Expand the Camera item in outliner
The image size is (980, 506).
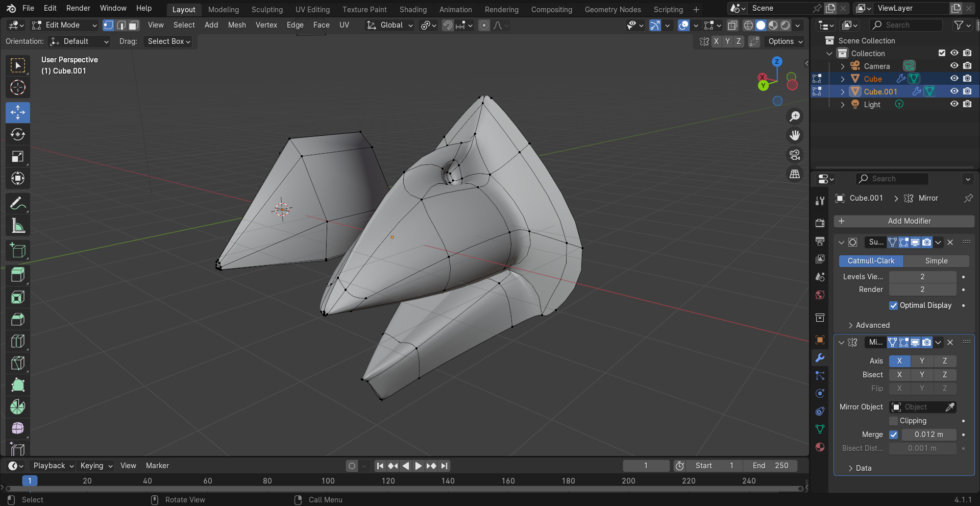[x=843, y=66]
